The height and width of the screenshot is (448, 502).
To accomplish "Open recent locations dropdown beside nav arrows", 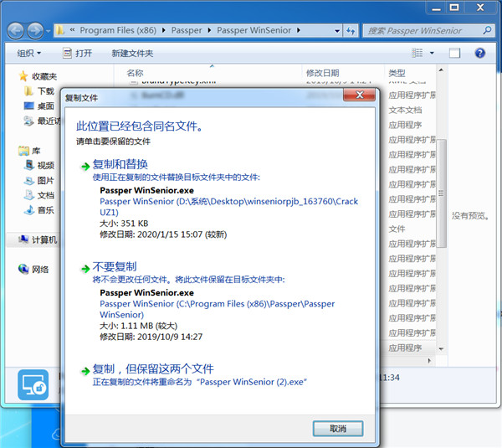I will click(x=49, y=31).
